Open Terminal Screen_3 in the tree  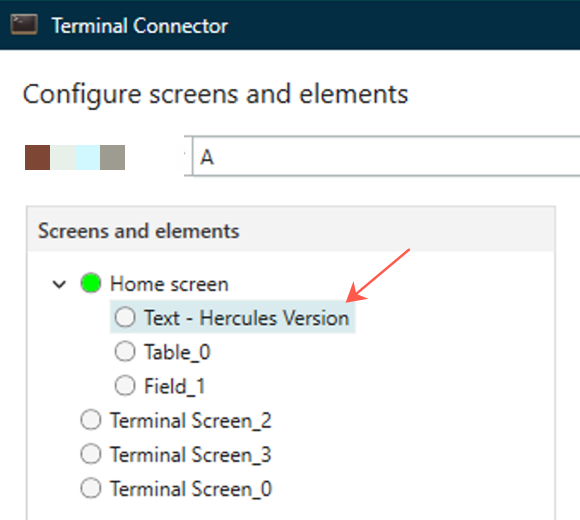[x=190, y=455]
